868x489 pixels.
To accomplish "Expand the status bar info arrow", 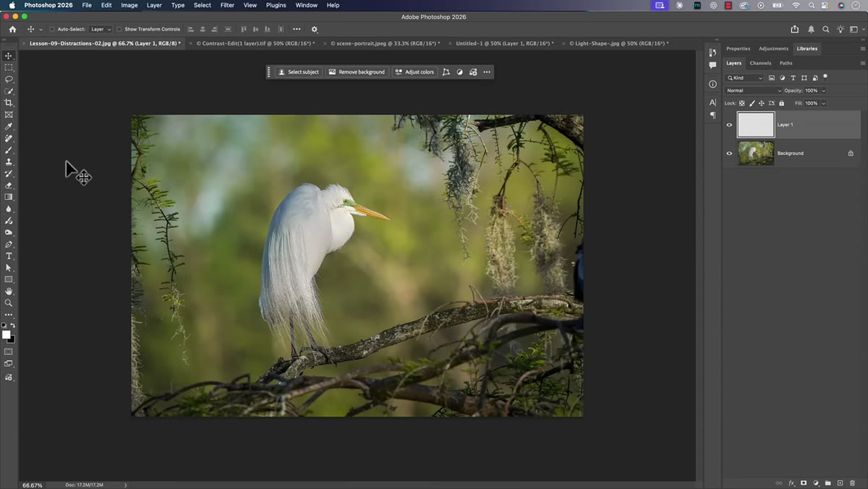I will point(126,485).
